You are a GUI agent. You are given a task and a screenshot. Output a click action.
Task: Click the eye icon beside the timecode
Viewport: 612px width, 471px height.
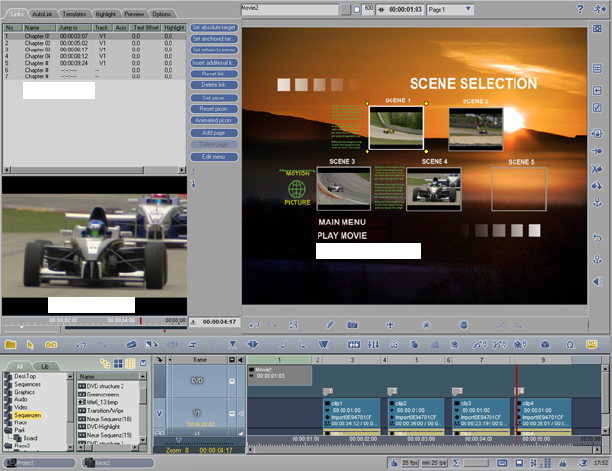[x=381, y=9]
